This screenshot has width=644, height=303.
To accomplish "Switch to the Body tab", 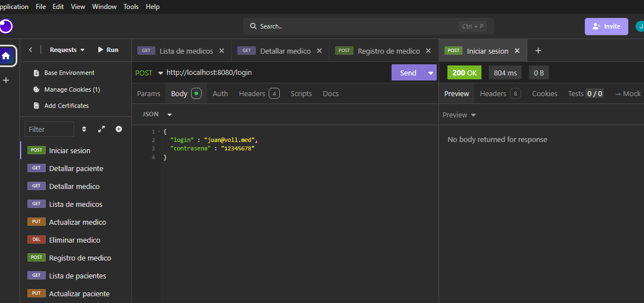I will pos(186,94).
